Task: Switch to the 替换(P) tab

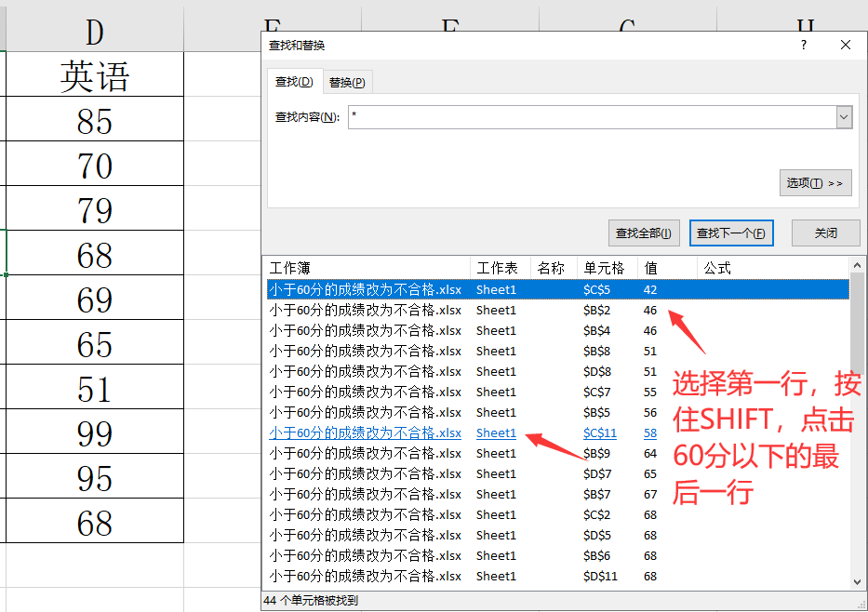Action: 347,83
